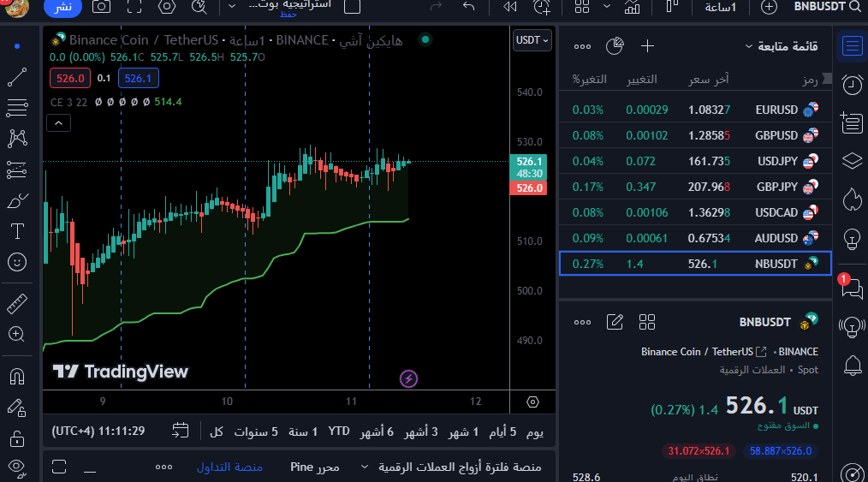Change the candlestick chart type
Image resolution: width=868 pixels, height=482 pixels.
pyautogui.click(x=672, y=7)
